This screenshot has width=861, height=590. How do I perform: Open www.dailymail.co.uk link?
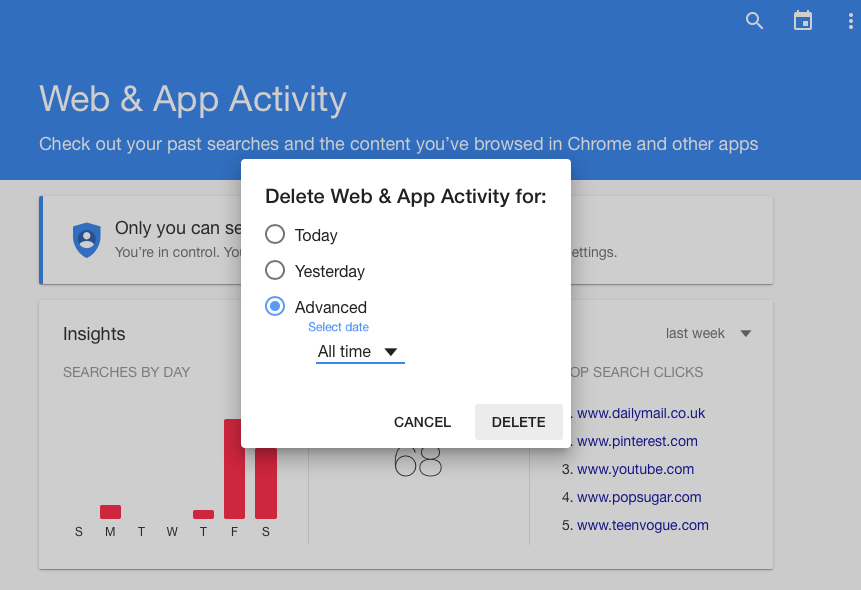pos(641,413)
